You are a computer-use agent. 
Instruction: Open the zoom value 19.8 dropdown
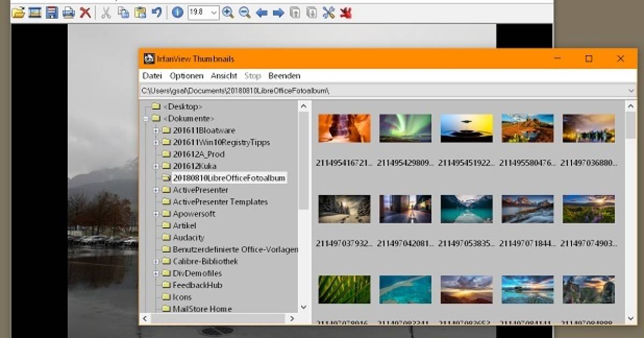point(214,12)
